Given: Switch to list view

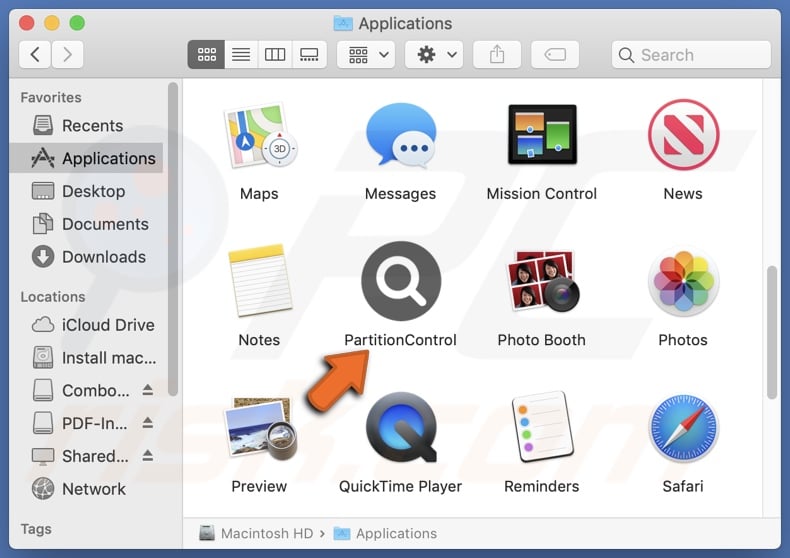Looking at the screenshot, I should (x=241, y=54).
